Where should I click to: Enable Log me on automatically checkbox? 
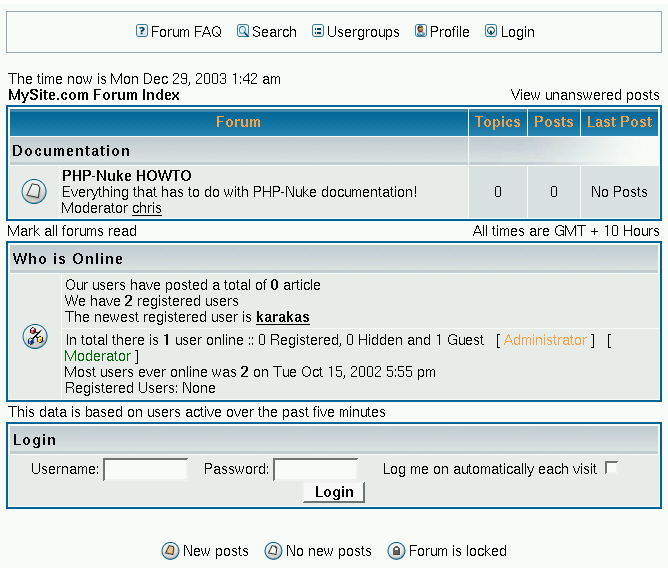[x=612, y=468]
